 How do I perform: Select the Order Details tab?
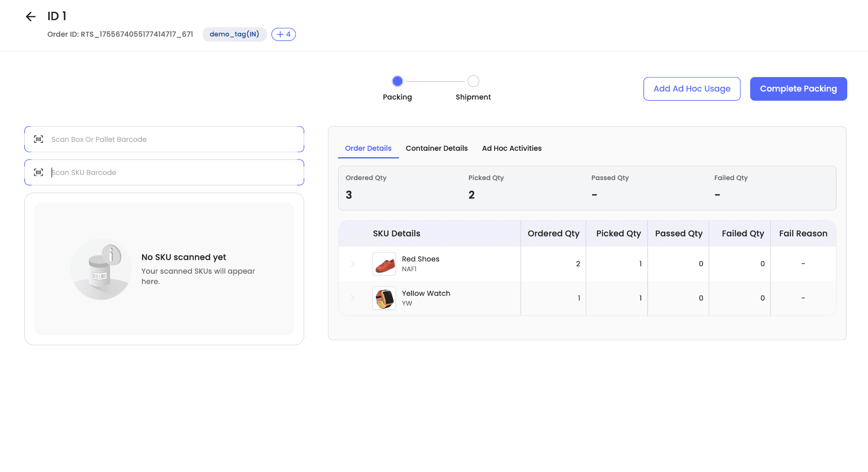[368, 148]
